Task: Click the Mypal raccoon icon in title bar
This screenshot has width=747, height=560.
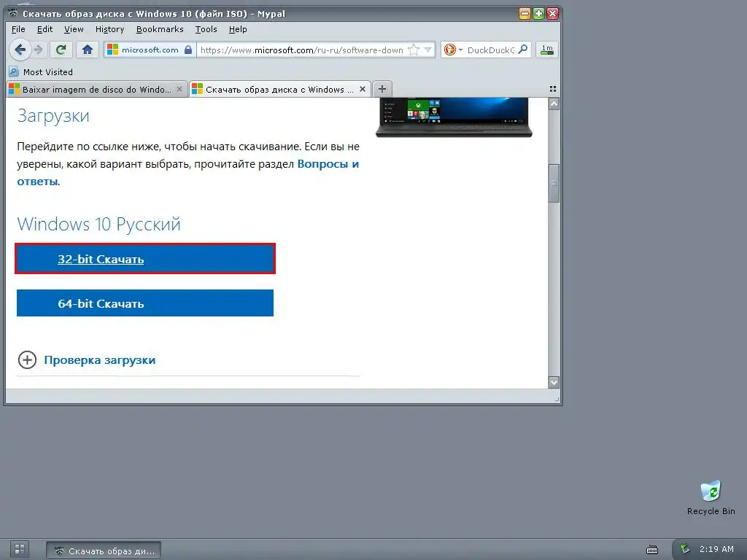Action: (13, 13)
